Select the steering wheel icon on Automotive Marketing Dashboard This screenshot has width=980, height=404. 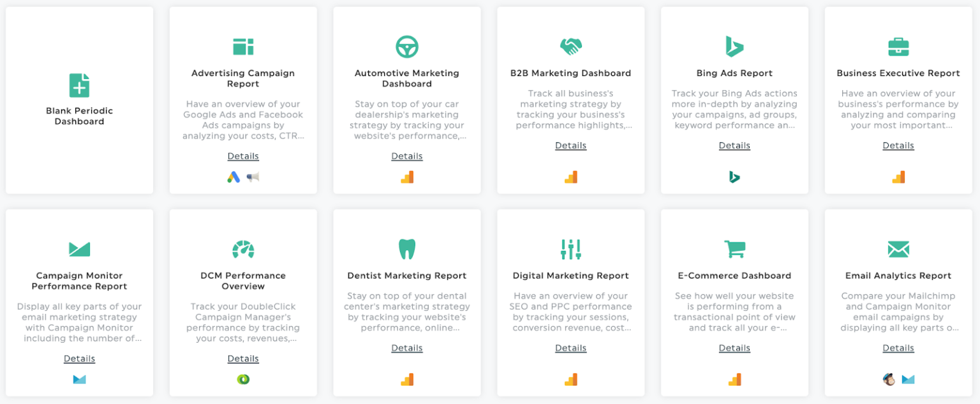407,47
